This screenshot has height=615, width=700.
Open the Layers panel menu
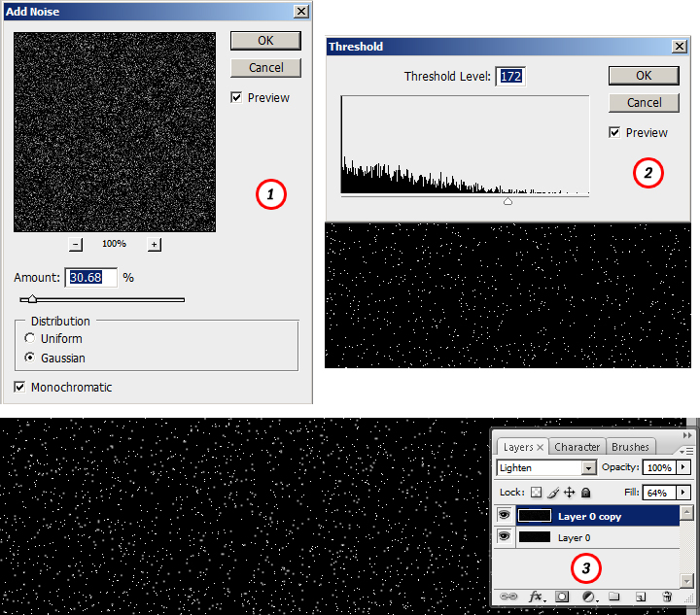pyautogui.click(x=686, y=452)
